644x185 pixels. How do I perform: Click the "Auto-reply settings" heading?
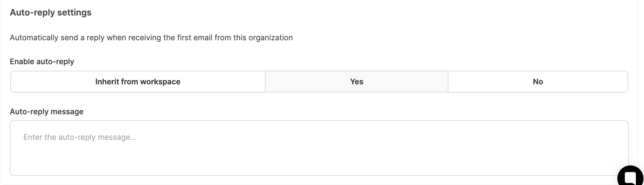point(51,13)
